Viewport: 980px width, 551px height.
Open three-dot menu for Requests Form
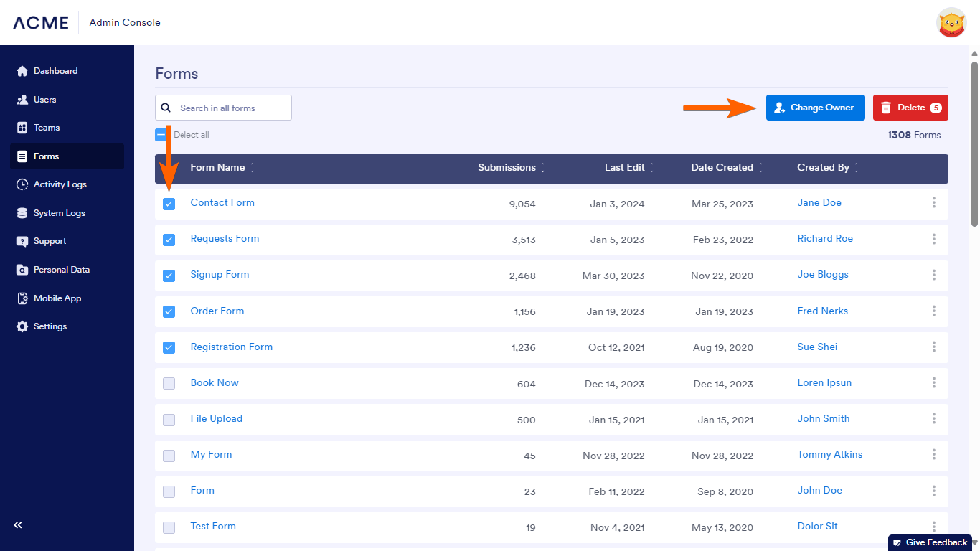(933, 239)
